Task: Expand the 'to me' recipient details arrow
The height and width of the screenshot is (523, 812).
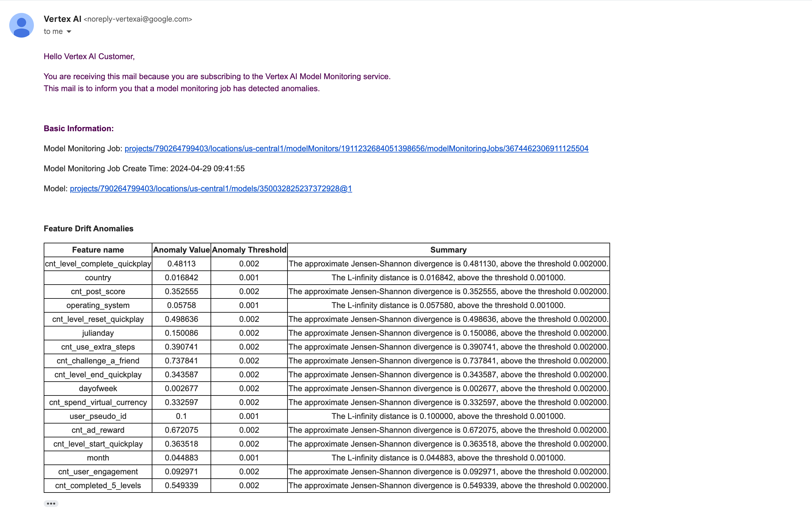Action: 69,32
